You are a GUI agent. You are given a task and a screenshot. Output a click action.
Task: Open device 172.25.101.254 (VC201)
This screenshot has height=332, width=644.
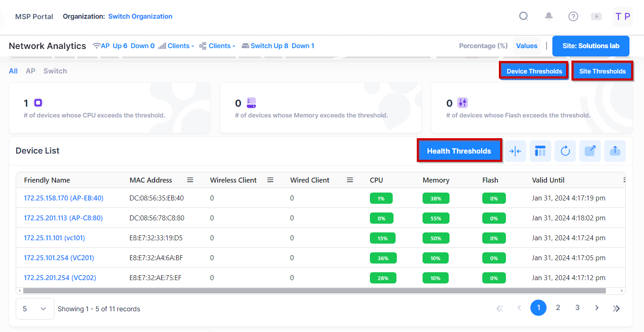(59, 258)
